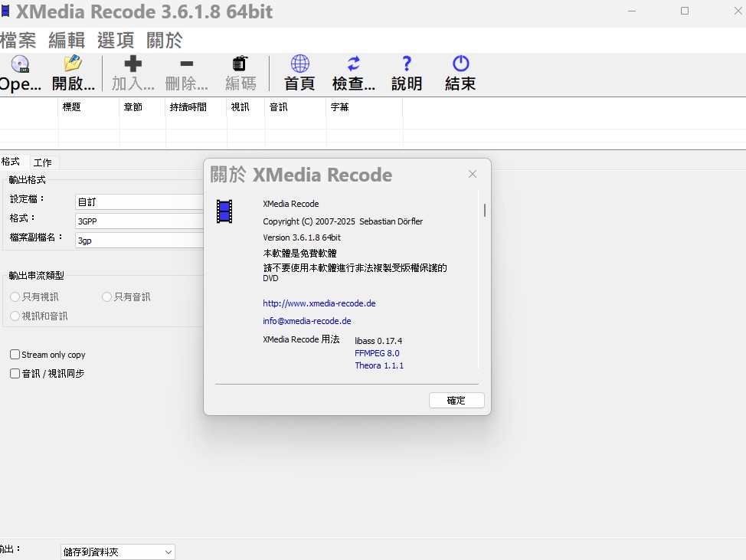Open the xmedia-recode.de website link
The height and width of the screenshot is (560, 746).
tap(319, 303)
